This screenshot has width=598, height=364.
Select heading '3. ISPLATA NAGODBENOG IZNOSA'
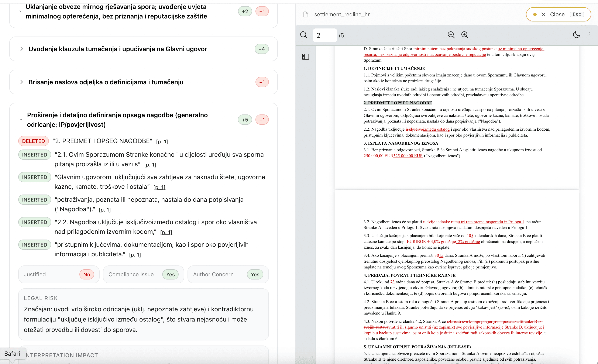coord(401,143)
